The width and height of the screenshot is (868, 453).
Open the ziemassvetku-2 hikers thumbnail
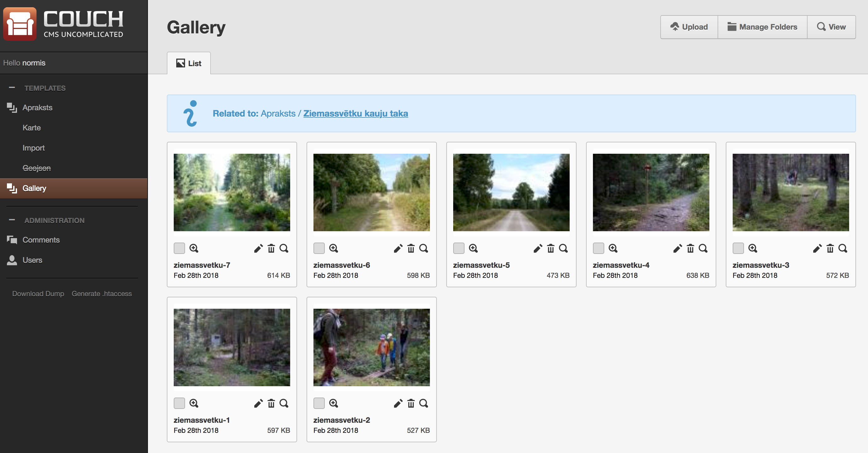tap(372, 347)
